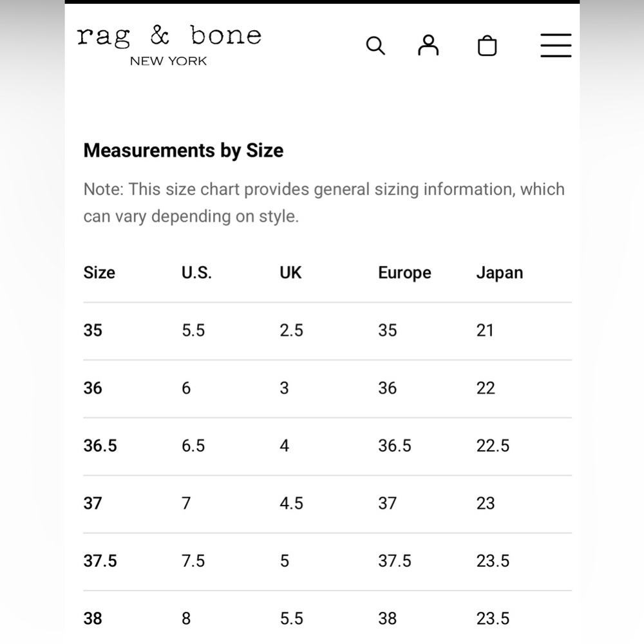644x644 pixels.
Task: Select the size 36 row label
Action: pyautogui.click(x=93, y=388)
